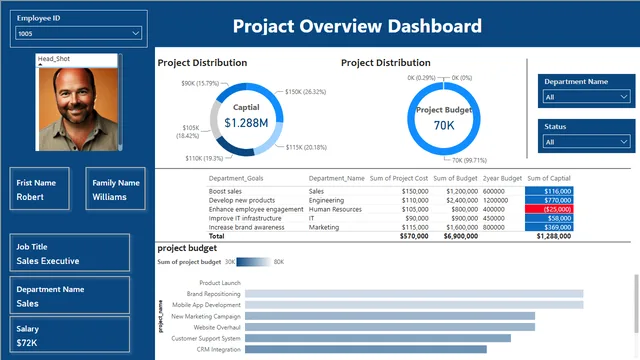
Task: Click the $110K (19.3%) donut label
Action: [x=204, y=158]
